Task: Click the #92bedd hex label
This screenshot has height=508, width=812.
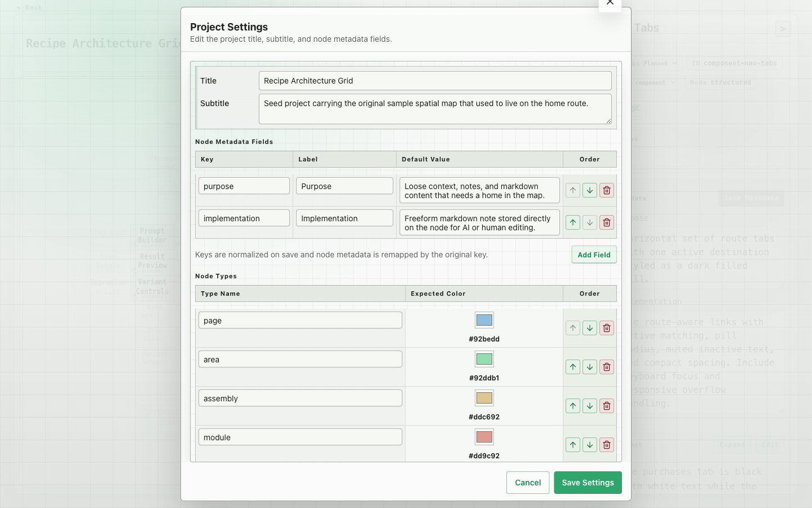Action: click(x=484, y=339)
